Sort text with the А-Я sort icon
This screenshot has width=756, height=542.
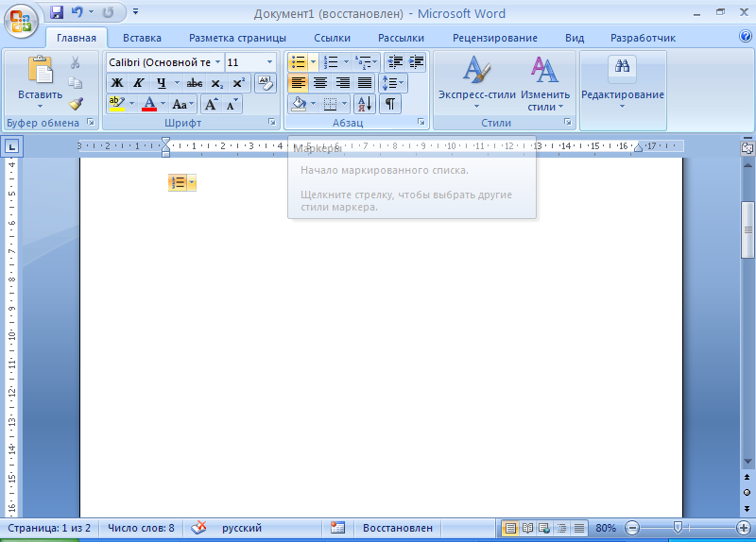tap(365, 104)
